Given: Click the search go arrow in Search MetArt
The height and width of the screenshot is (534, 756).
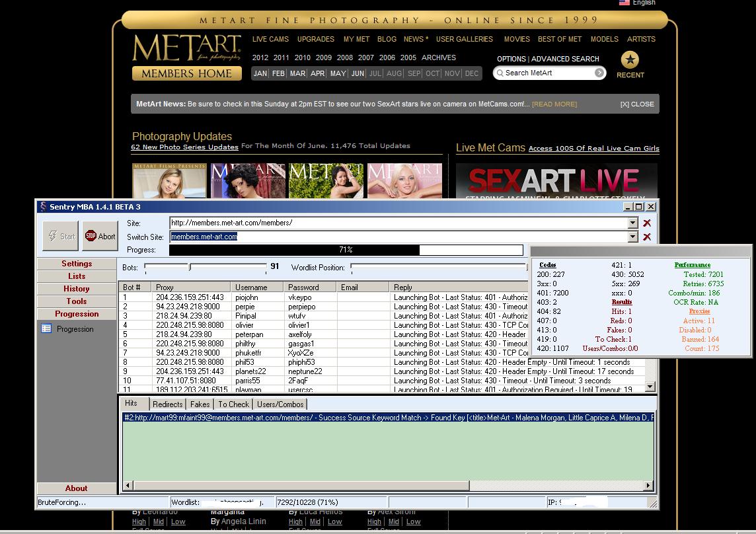Looking at the screenshot, I should pos(599,73).
